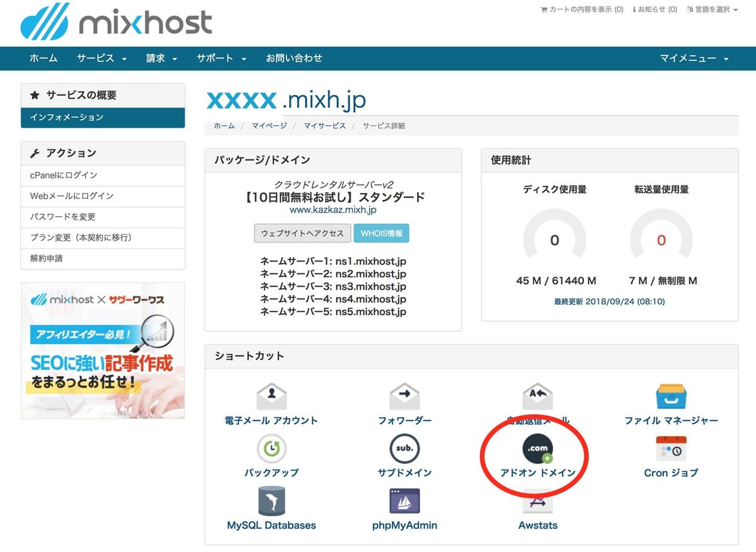Click the ネームサーバー5: ns5.mixhost.jp text
This screenshot has width=756, height=552.
[333, 312]
